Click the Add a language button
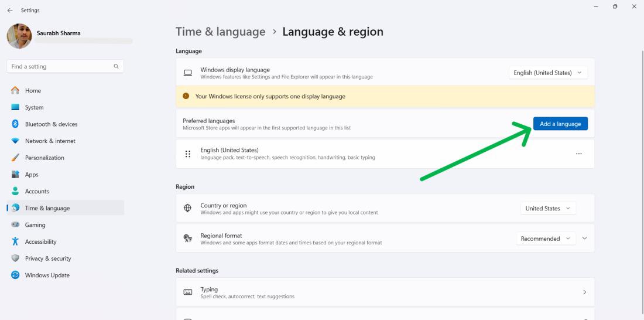Image resolution: width=644 pixels, height=320 pixels. (x=560, y=124)
